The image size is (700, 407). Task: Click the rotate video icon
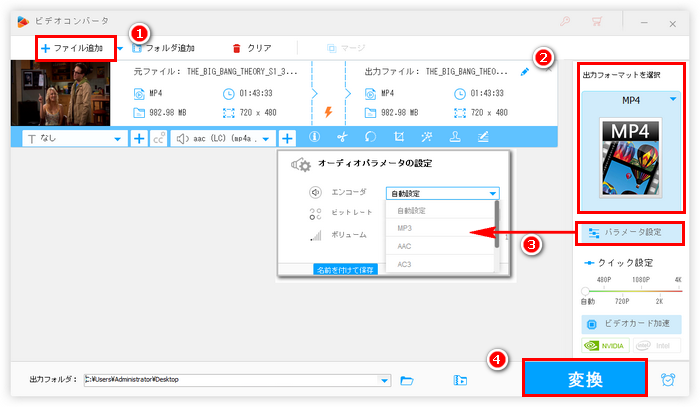369,138
